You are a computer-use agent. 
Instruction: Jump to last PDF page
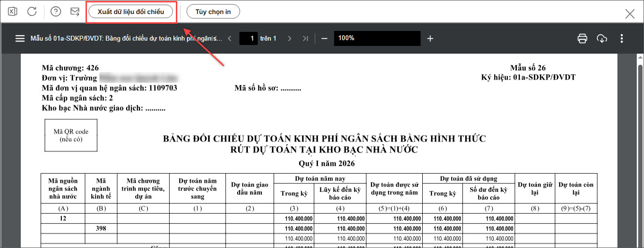click(x=305, y=39)
